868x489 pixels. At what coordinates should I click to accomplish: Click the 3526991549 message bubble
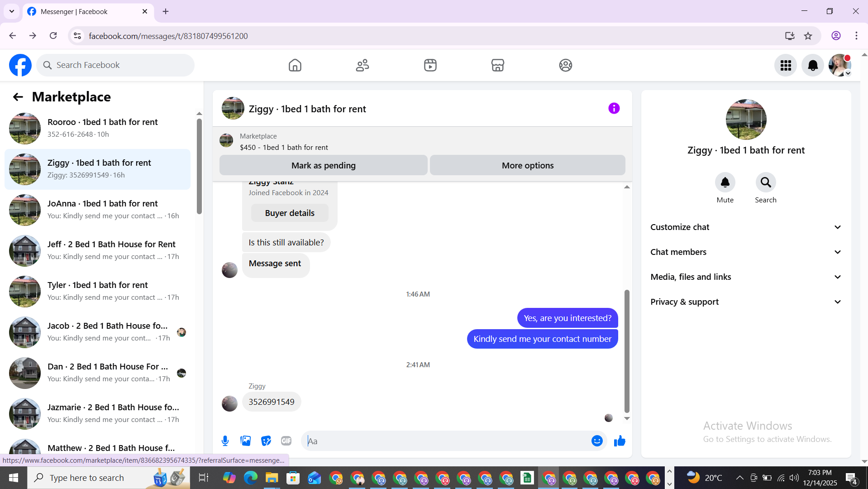click(x=272, y=402)
